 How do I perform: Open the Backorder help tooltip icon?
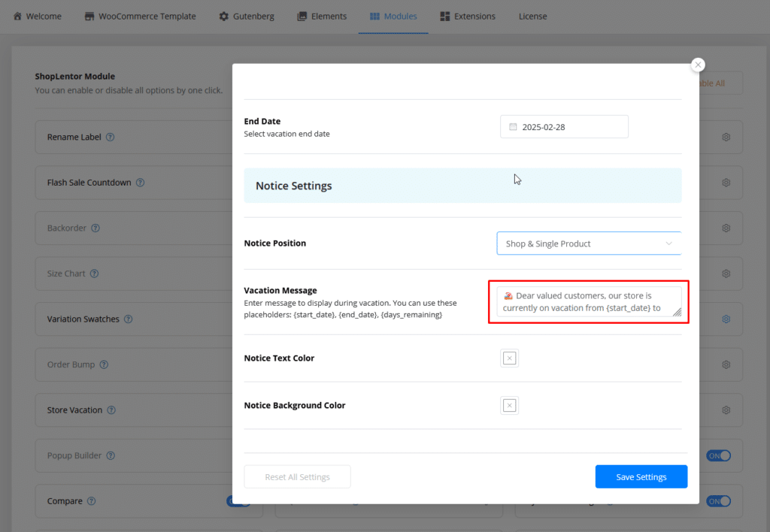(95, 228)
